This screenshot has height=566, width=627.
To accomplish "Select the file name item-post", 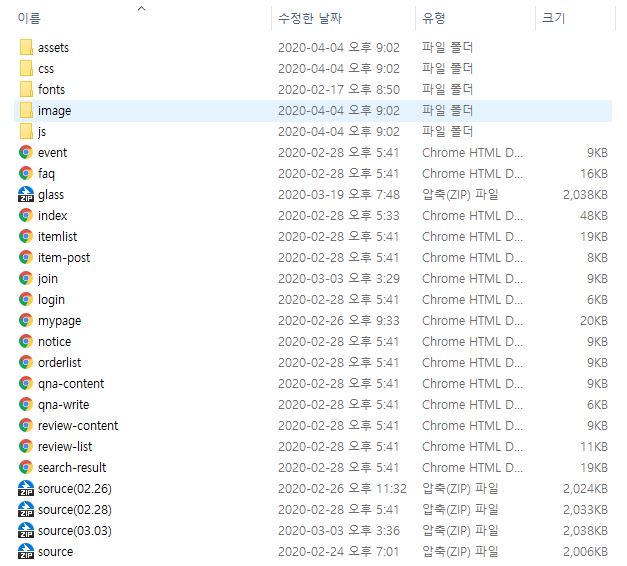I will click(x=64, y=258).
